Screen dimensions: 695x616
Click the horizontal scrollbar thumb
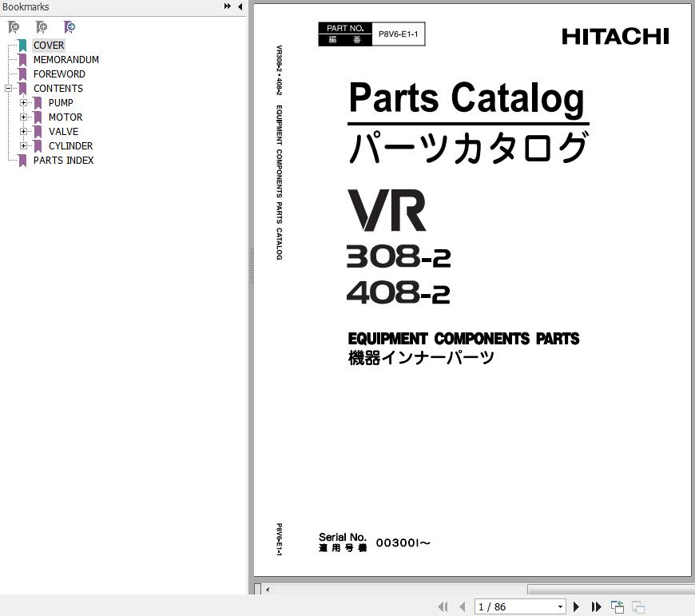coord(611,590)
